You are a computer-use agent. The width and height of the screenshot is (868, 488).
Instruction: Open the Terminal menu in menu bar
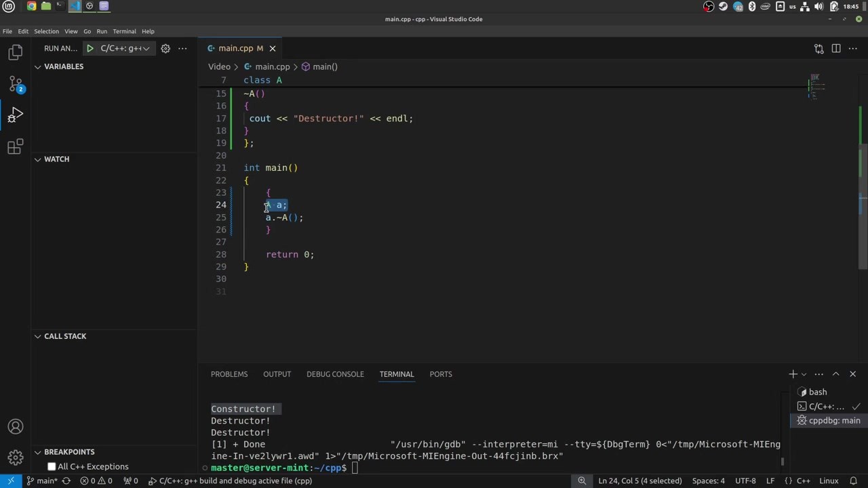pyautogui.click(x=124, y=31)
